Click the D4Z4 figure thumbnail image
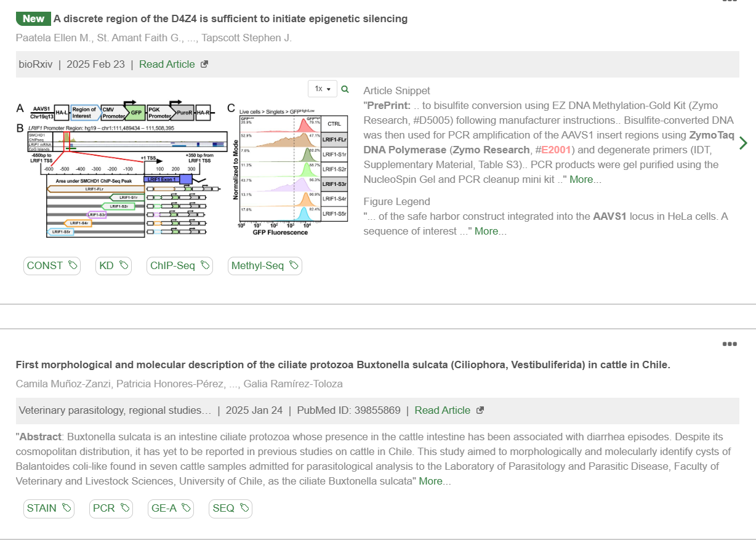The height and width of the screenshot is (540, 756). [182, 169]
